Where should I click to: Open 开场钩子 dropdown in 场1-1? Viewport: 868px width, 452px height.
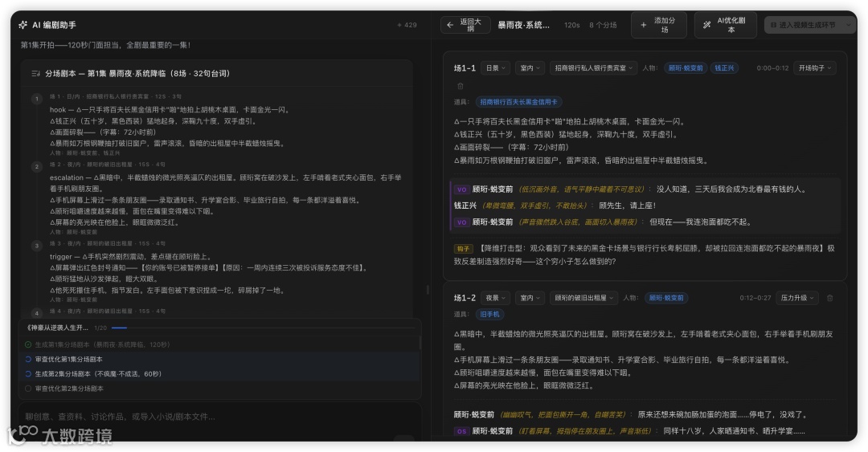815,68
